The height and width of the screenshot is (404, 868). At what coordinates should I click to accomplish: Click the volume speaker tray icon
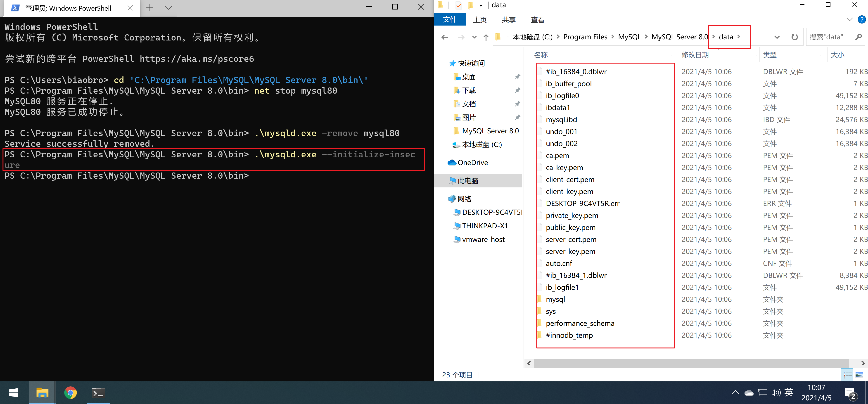point(776,392)
